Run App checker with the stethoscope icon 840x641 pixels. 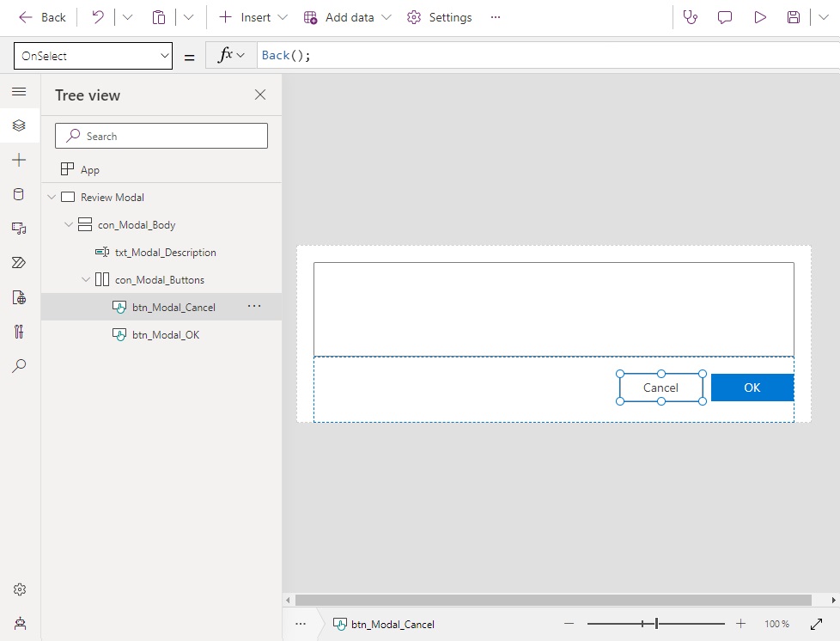691,17
